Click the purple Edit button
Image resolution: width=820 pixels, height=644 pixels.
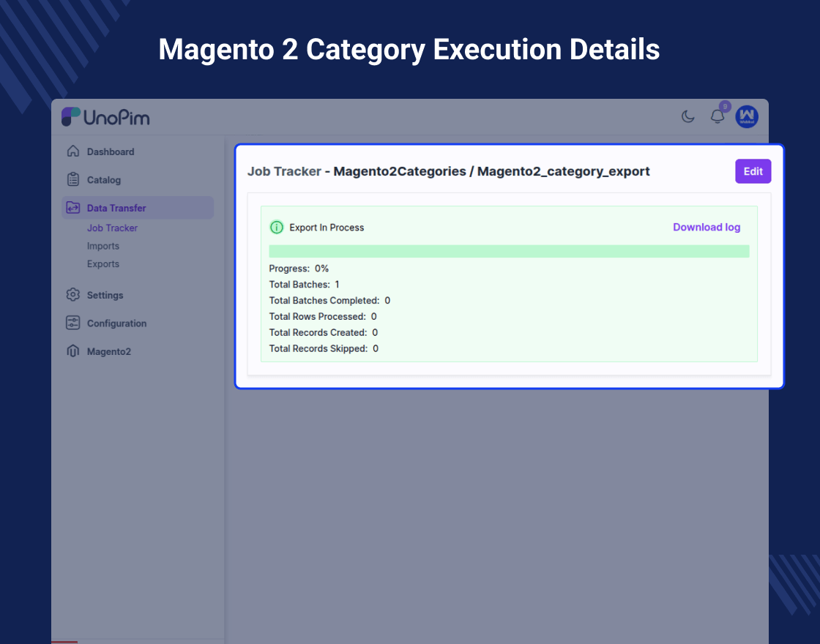coord(753,171)
